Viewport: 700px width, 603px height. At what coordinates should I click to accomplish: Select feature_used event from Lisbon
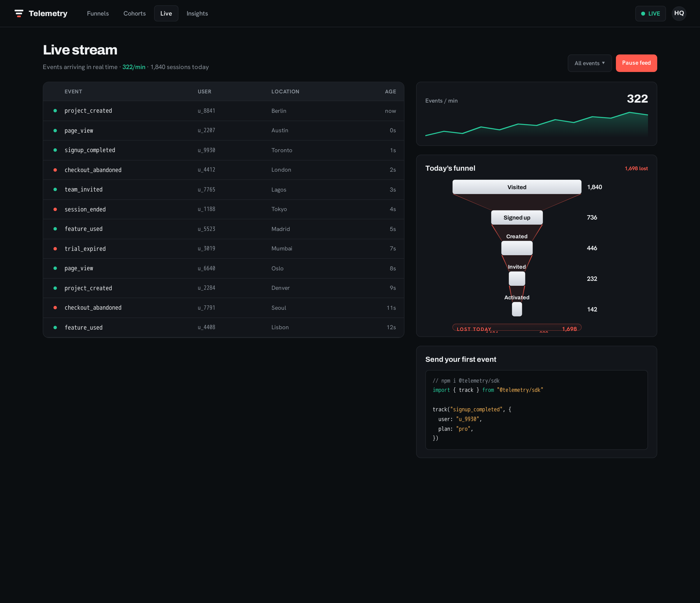pyautogui.click(x=224, y=327)
